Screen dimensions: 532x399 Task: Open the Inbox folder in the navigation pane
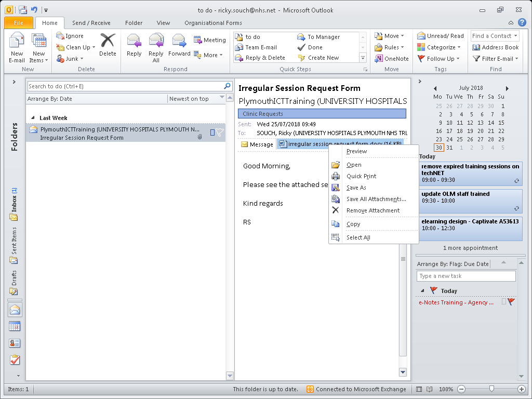pyautogui.click(x=14, y=204)
